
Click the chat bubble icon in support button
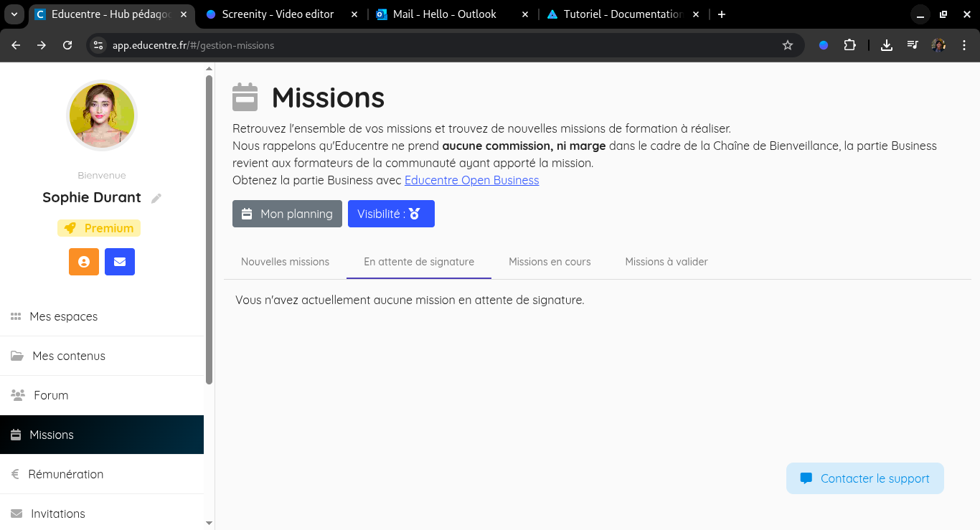coord(806,478)
